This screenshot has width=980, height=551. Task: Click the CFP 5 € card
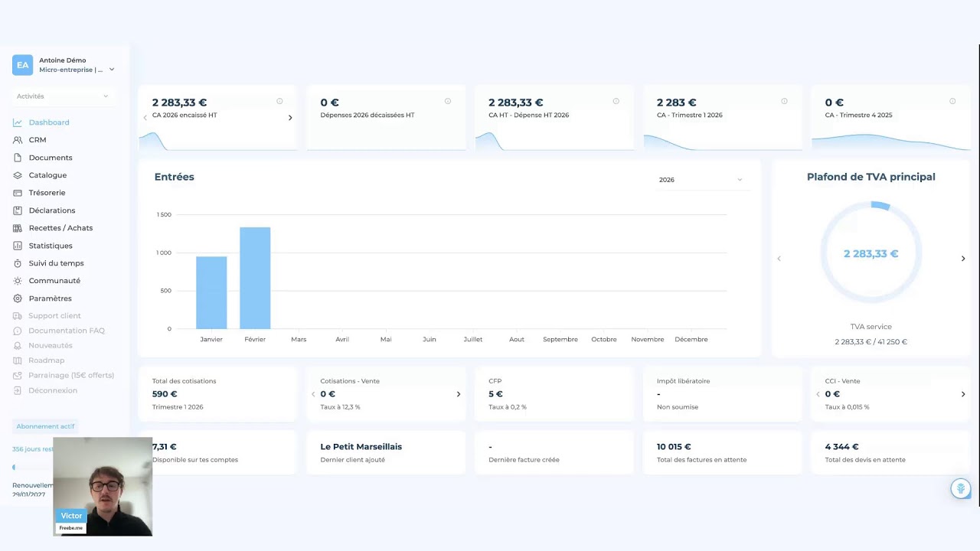554,394
